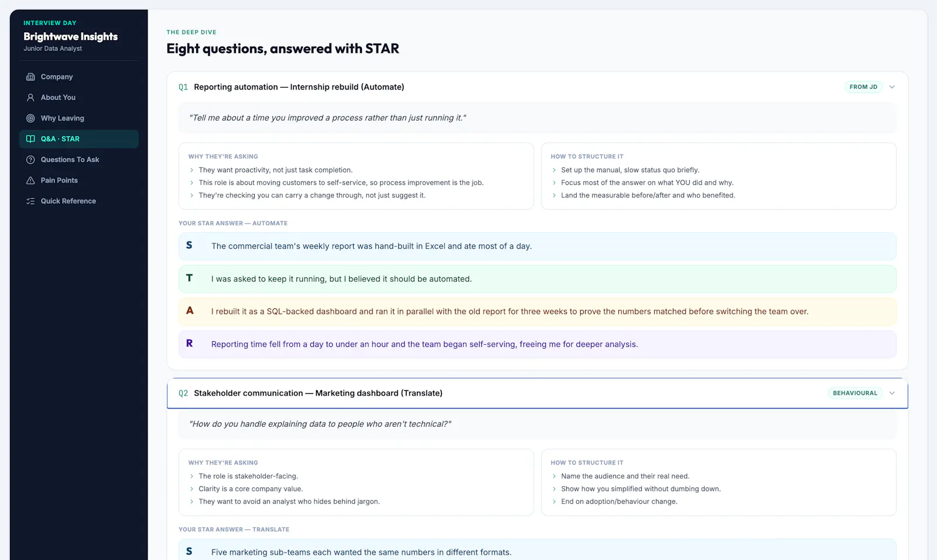This screenshot has width=937, height=560.
Task: Click the Junior Data Analyst subtitle
Action: [53, 49]
